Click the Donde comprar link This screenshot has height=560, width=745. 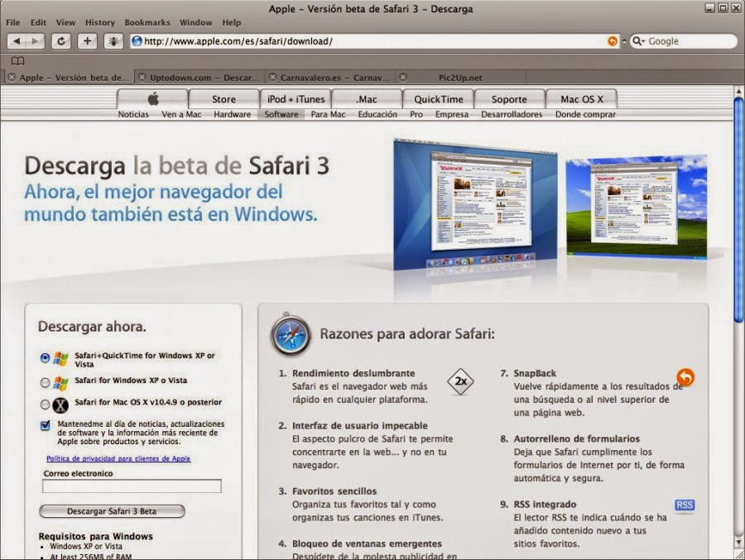tap(585, 114)
